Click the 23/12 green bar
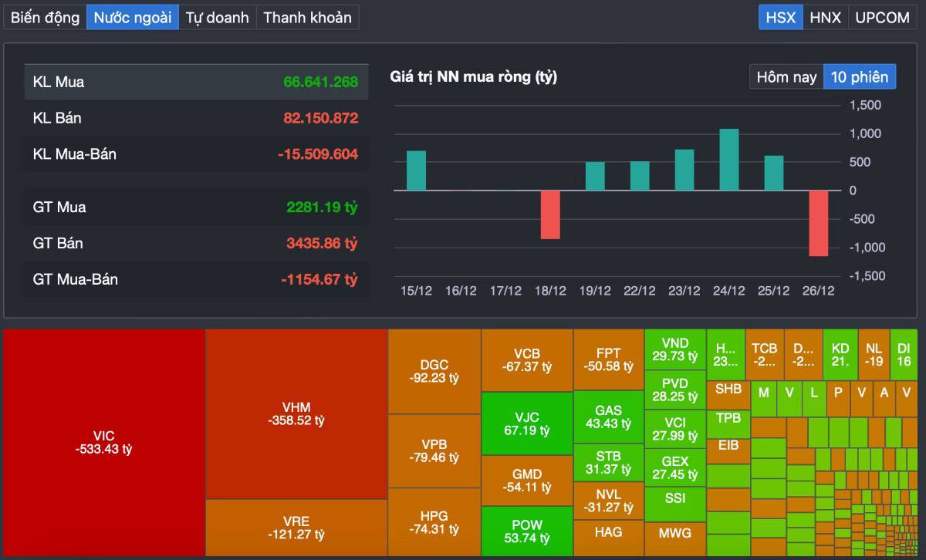The width and height of the screenshot is (926, 560). click(684, 170)
